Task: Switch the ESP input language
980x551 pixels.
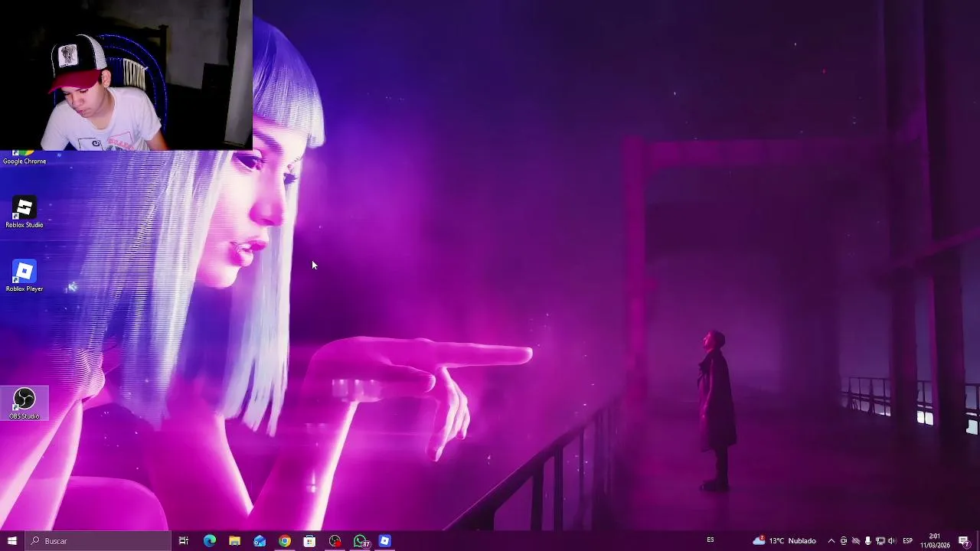Action: click(907, 541)
